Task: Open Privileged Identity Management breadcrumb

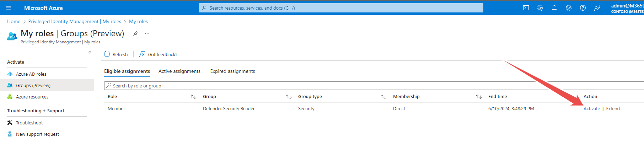Action: pos(75,22)
